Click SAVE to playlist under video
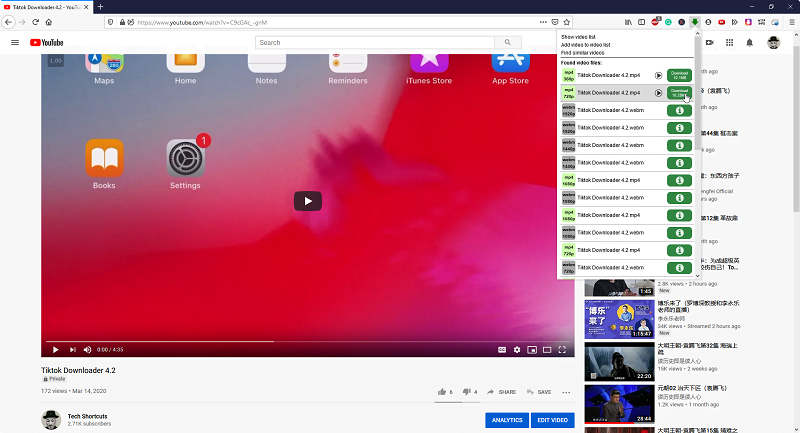The width and height of the screenshot is (800, 433). pos(539,392)
